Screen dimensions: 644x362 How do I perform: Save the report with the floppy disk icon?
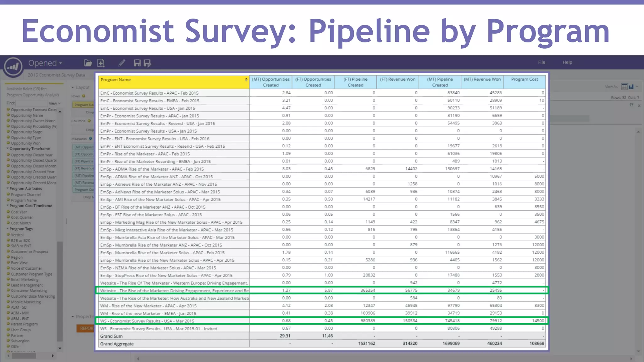pyautogui.click(x=137, y=63)
